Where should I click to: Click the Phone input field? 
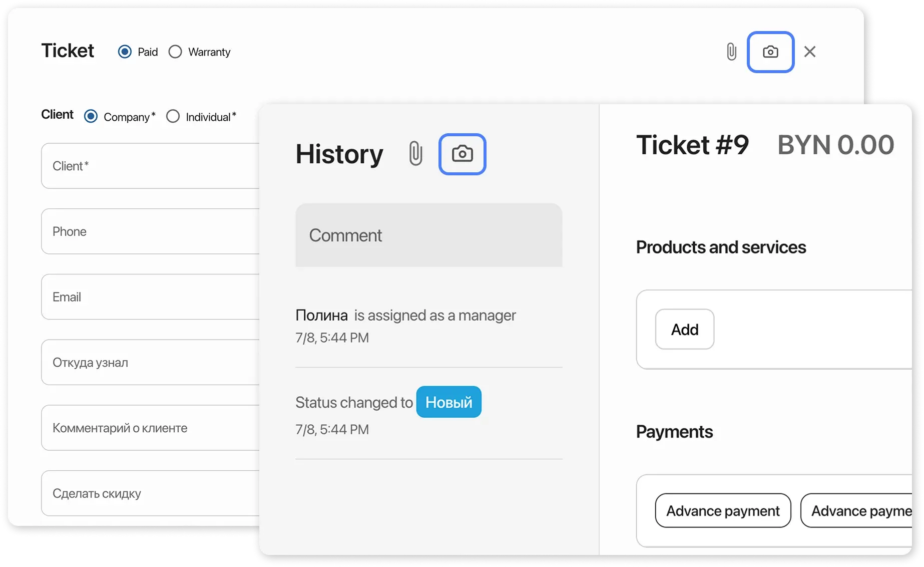tap(150, 231)
